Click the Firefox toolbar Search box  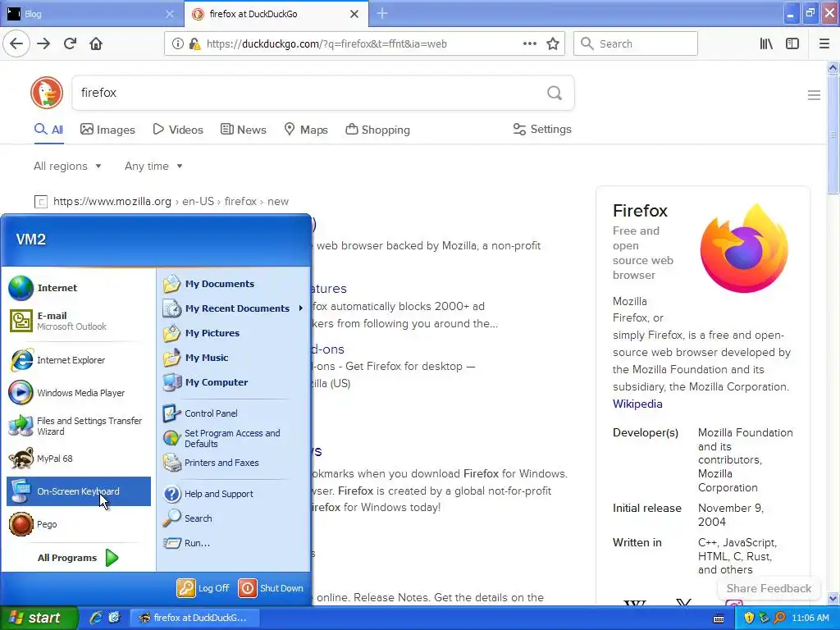636,44
